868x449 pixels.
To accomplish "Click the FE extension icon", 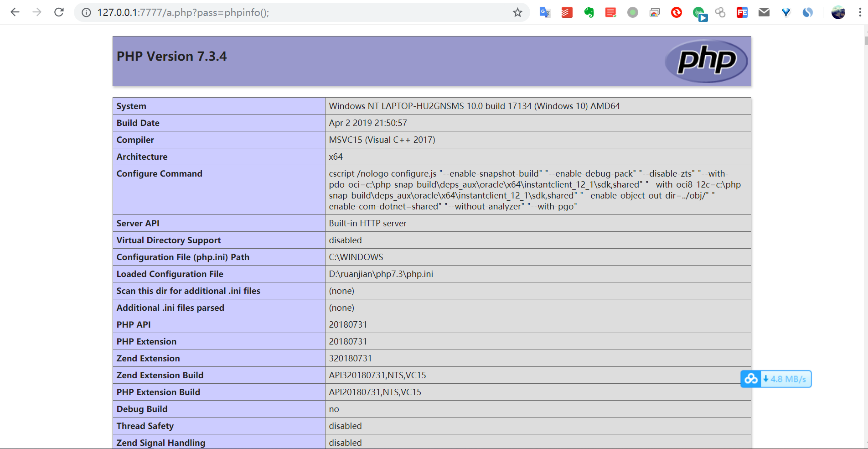I will [x=742, y=12].
